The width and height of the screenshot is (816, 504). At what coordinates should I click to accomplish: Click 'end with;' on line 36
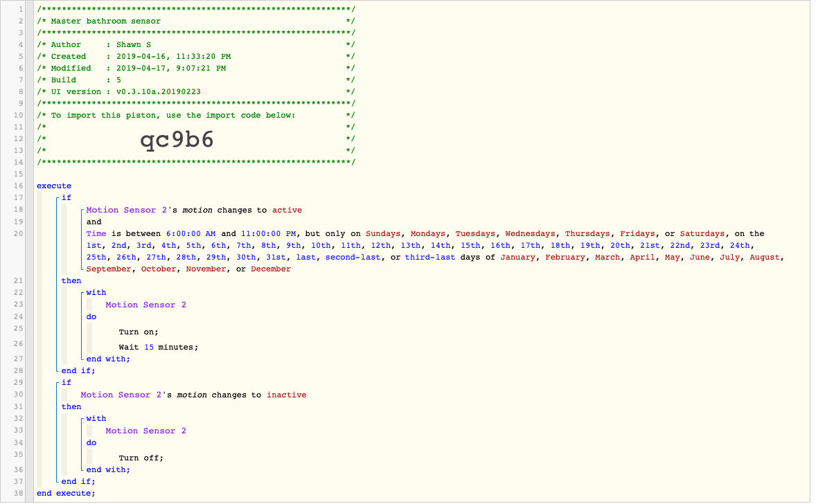pyautogui.click(x=108, y=469)
